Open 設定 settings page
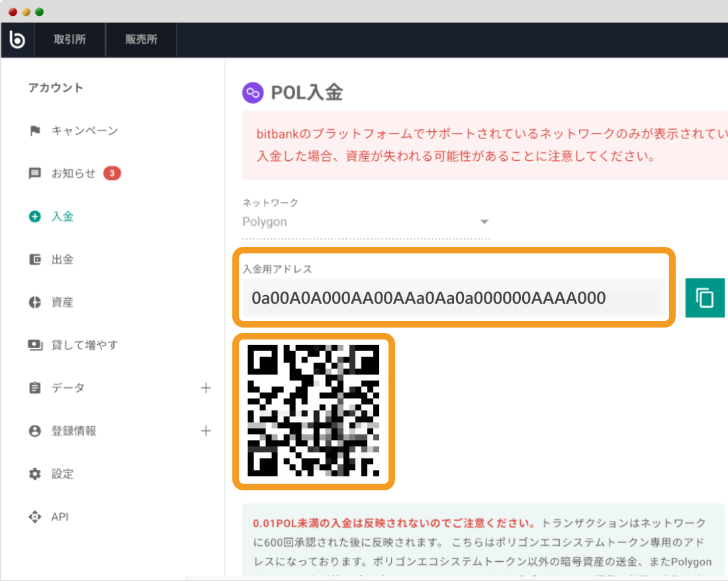 [63, 474]
